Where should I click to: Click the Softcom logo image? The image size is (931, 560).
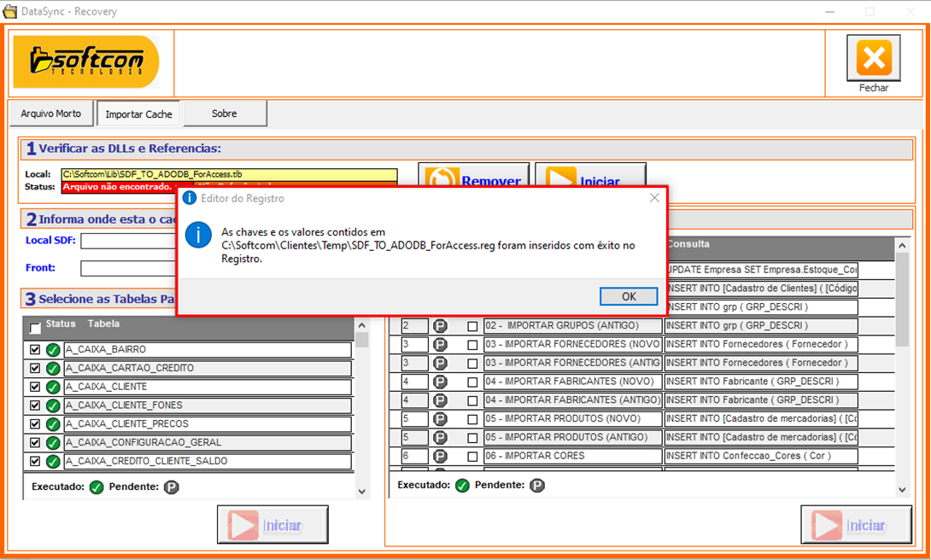point(85,61)
